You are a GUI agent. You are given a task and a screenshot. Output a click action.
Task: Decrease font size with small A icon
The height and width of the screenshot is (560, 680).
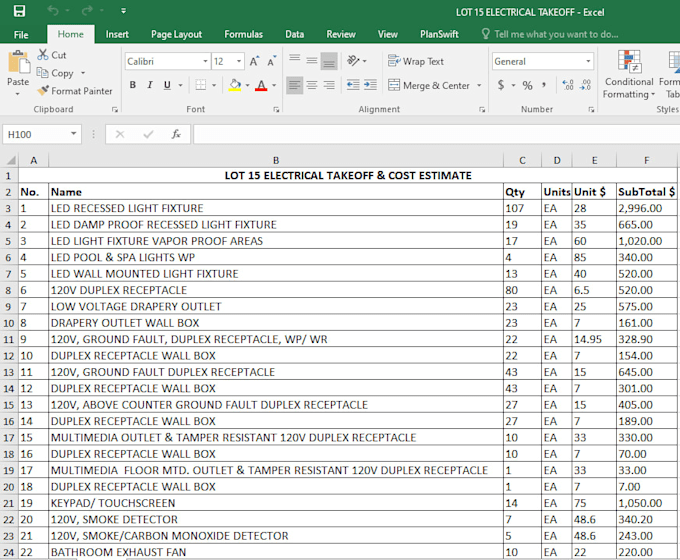[272, 61]
